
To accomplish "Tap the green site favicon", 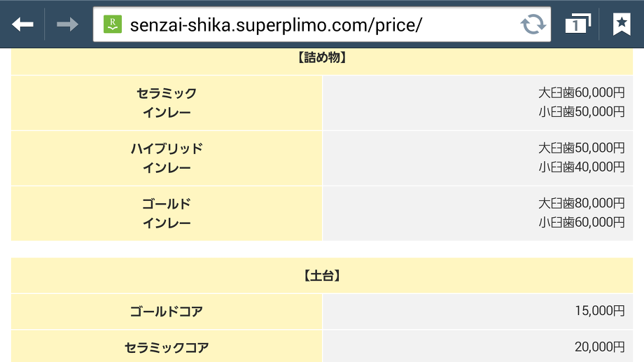I will tap(112, 25).
